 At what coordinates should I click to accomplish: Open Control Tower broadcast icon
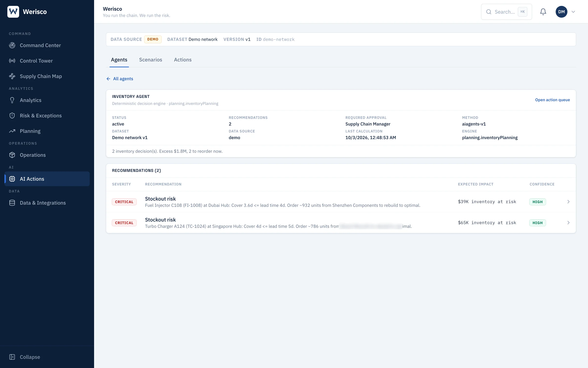tap(12, 61)
